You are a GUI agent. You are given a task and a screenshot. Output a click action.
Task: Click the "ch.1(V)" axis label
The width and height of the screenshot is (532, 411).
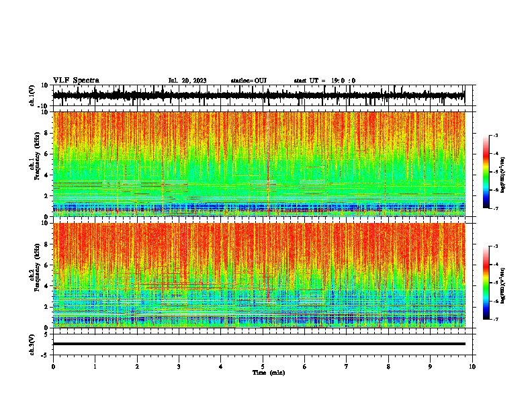[x=32, y=95]
